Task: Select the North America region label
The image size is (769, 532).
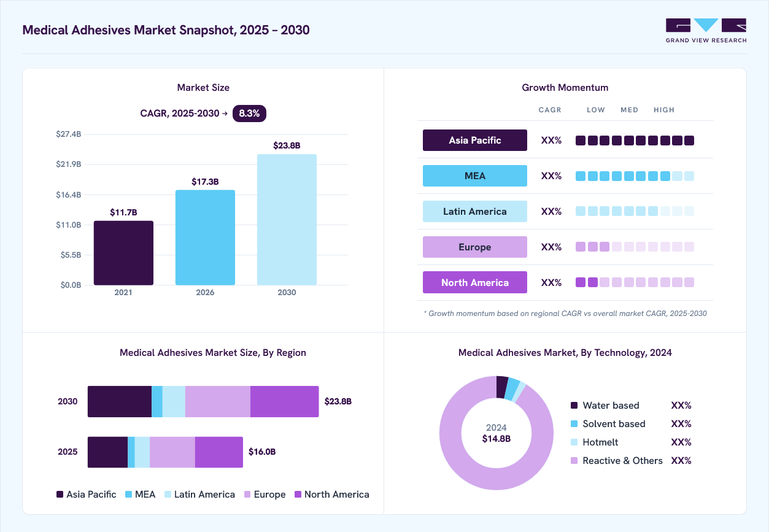Action: (475, 283)
